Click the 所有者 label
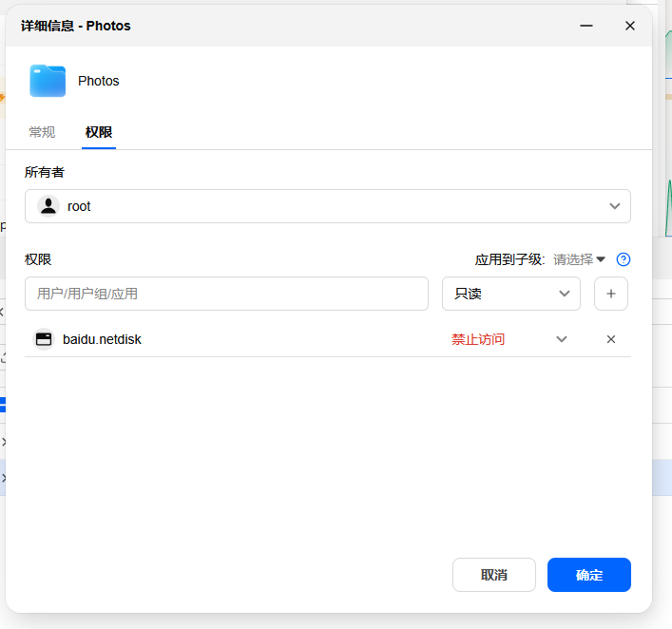 tap(45, 172)
